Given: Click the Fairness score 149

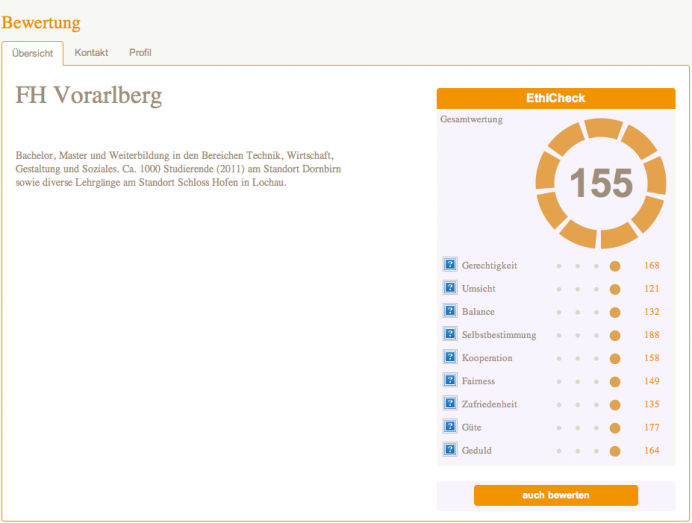Looking at the screenshot, I should point(651,381).
